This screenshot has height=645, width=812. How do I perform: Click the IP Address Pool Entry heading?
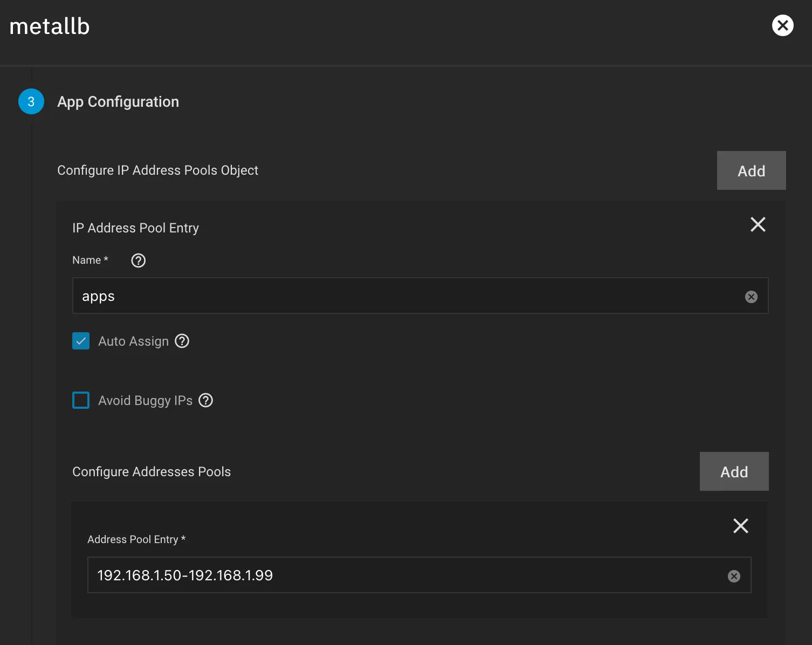135,228
